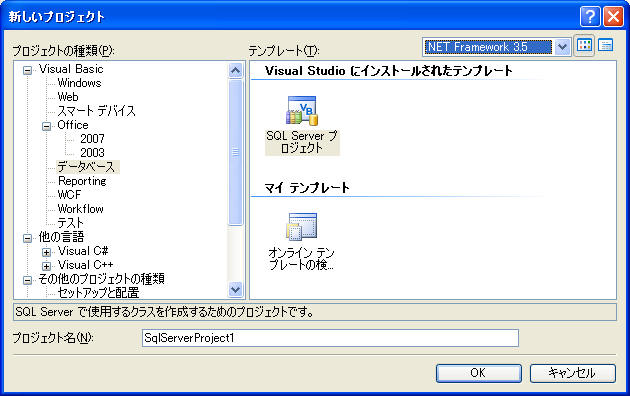Viewport: 630px width, 396px height.
Task: Switch templates to large icons view
Action: coord(584,46)
